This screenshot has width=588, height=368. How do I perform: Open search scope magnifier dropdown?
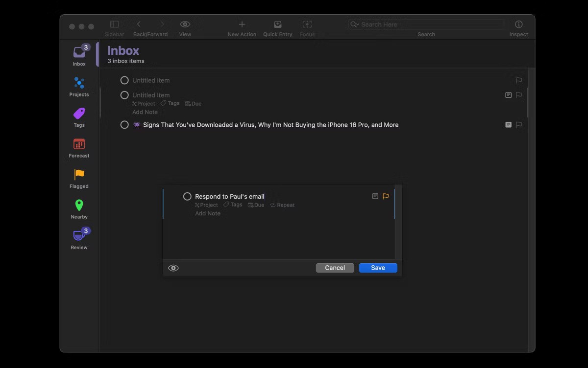click(x=354, y=24)
